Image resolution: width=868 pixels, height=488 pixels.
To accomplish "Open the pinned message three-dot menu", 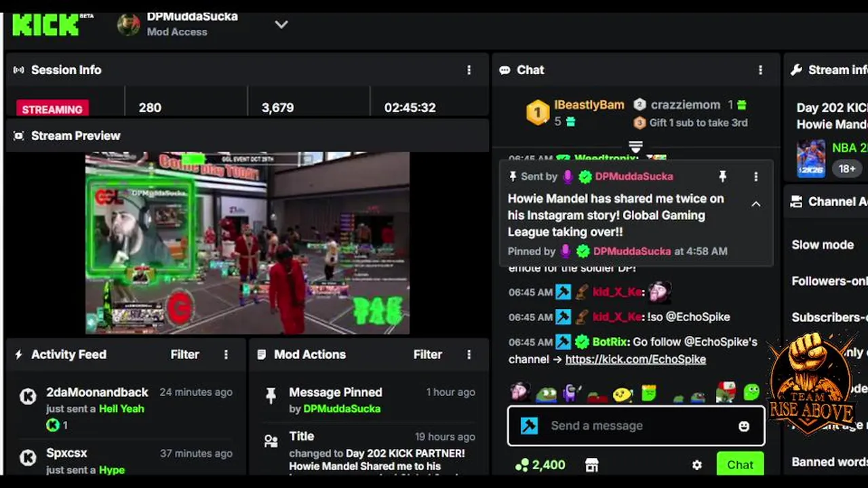I will [756, 176].
